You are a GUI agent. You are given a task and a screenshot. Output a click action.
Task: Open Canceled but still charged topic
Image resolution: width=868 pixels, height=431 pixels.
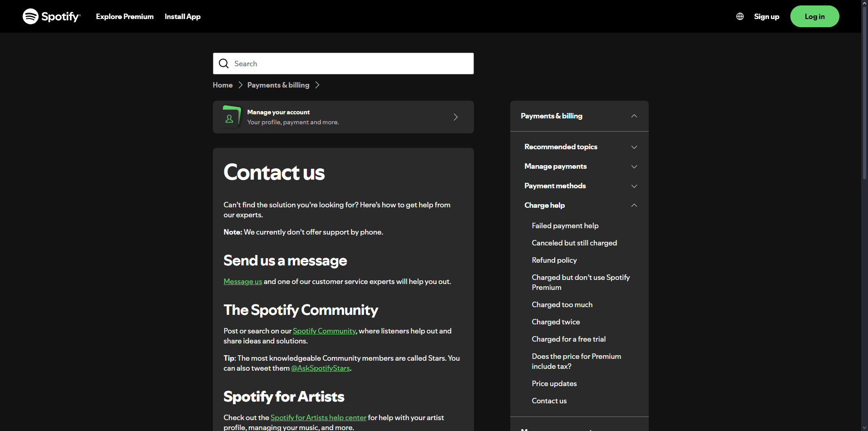pos(574,243)
